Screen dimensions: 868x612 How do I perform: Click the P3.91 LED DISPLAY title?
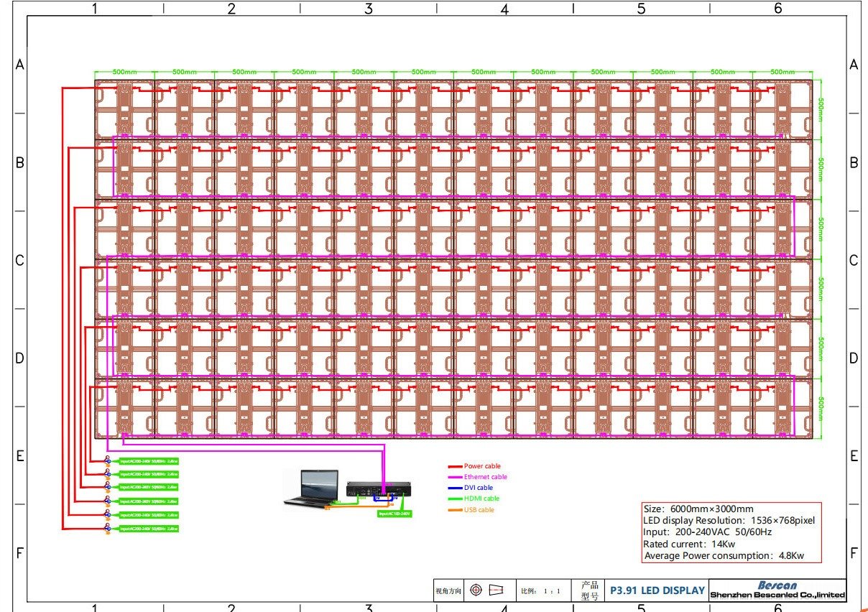pyautogui.click(x=657, y=590)
